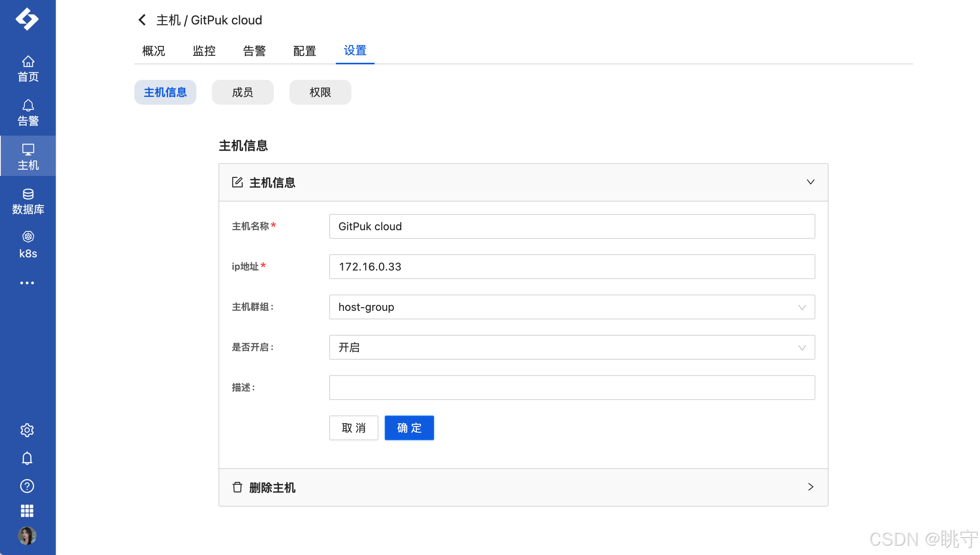Open the app grid switcher icon
The height and width of the screenshot is (555, 980).
(x=27, y=511)
